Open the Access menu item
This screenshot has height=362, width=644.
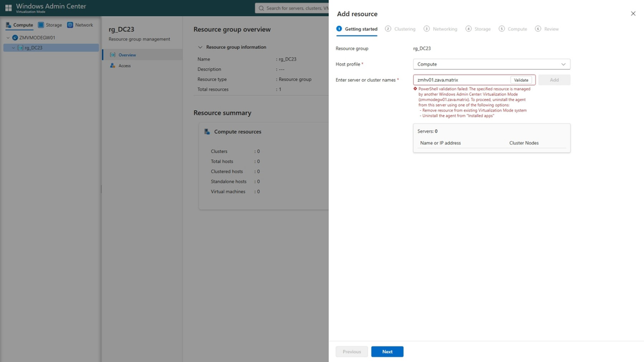click(x=142, y=66)
